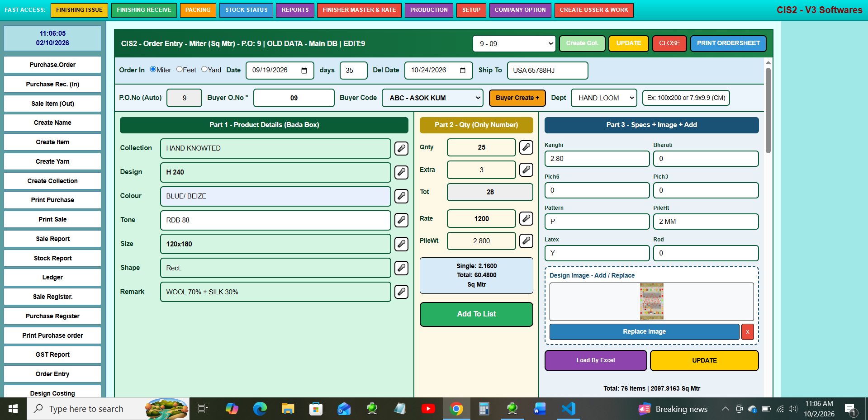This screenshot has width=868, height=420.
Task: Click the design image thumbnail
Action: click(x=651, y=302)
